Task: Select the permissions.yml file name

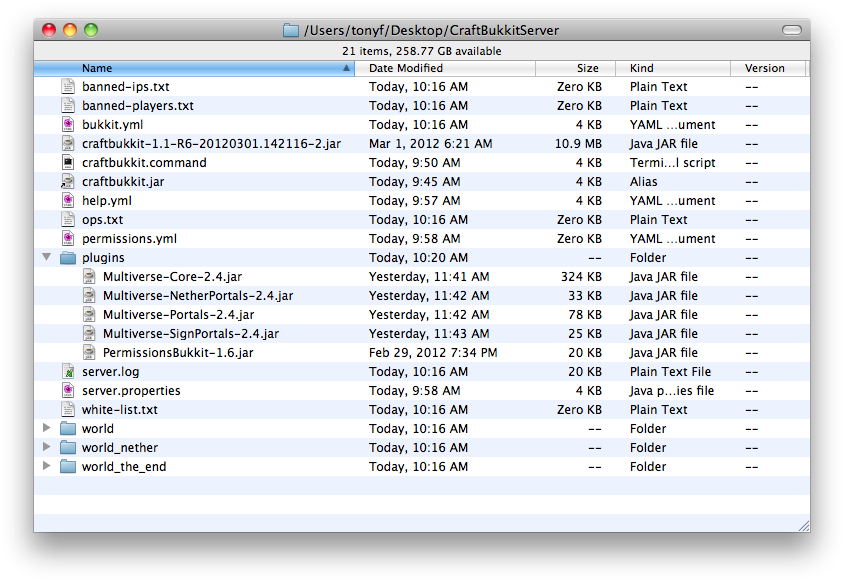Action: click(x=129, y=239)
